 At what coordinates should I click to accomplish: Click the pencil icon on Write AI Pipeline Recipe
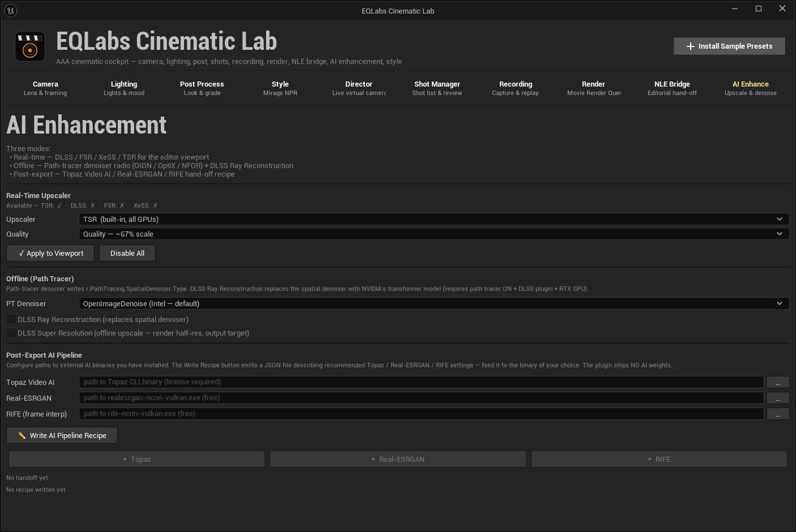coord(22,435)
